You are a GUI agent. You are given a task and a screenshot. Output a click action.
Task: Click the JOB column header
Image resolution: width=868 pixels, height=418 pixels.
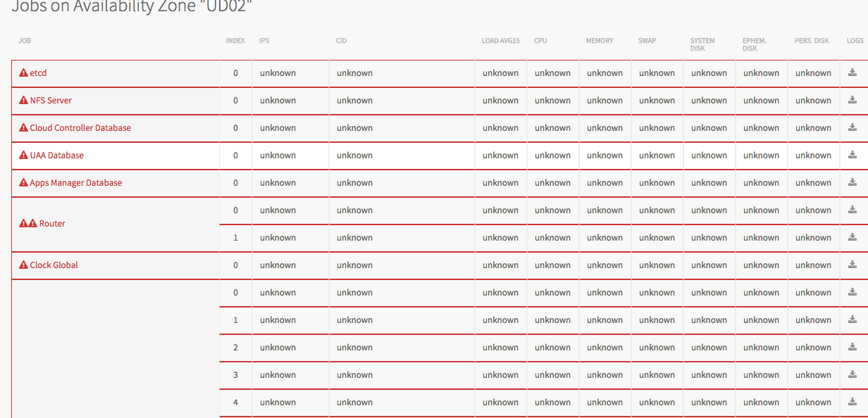coord(25,41)
